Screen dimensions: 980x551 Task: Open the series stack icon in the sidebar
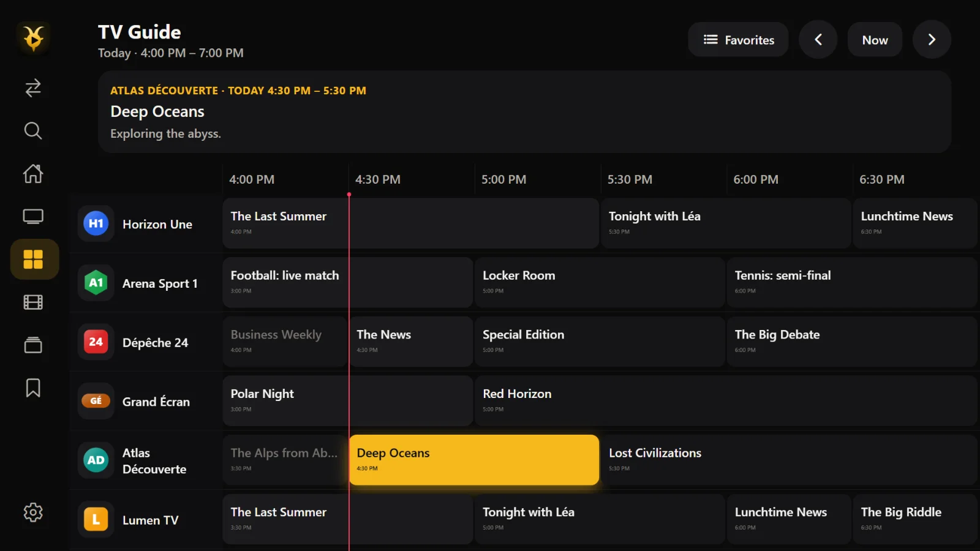[33, 345]
